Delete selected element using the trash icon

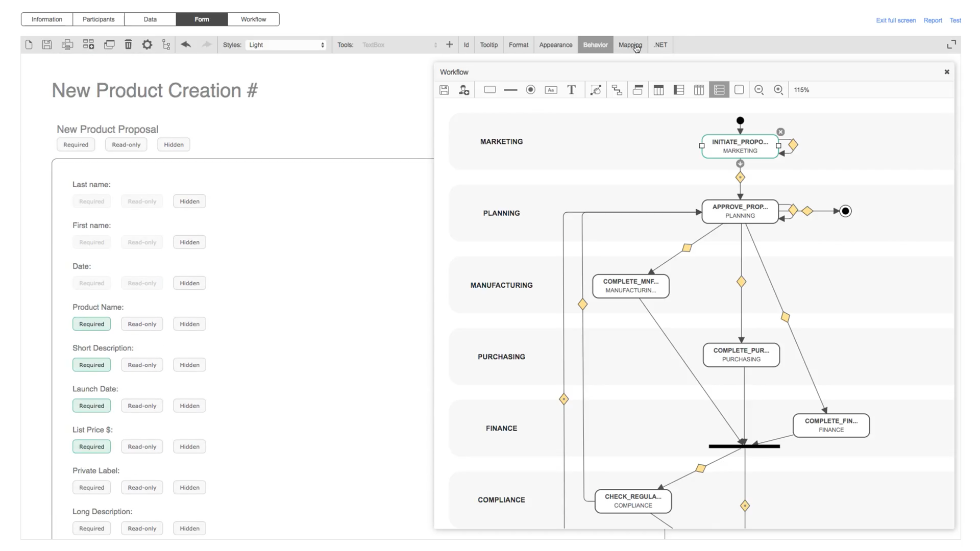click(x=128, y=44)
